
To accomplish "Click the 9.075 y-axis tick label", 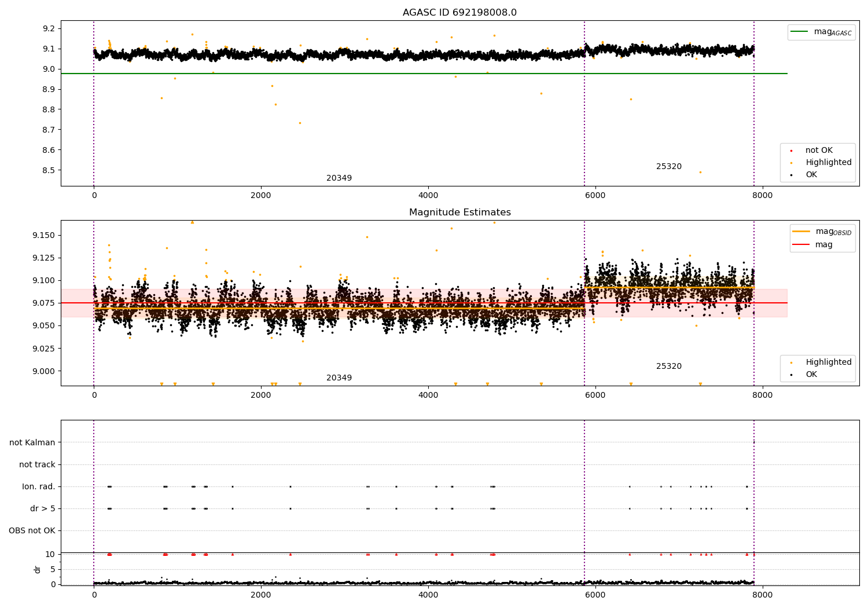I will (x=44, y=303).
